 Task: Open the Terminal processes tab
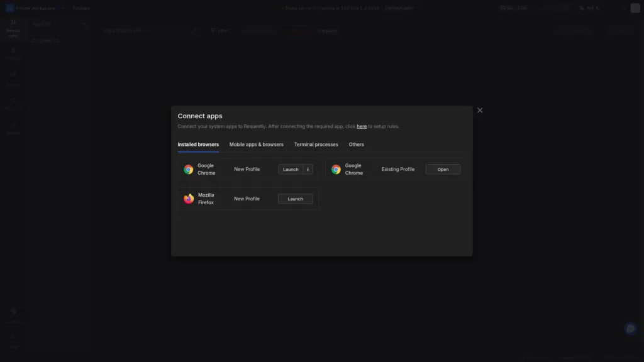(x=316, y=145)
